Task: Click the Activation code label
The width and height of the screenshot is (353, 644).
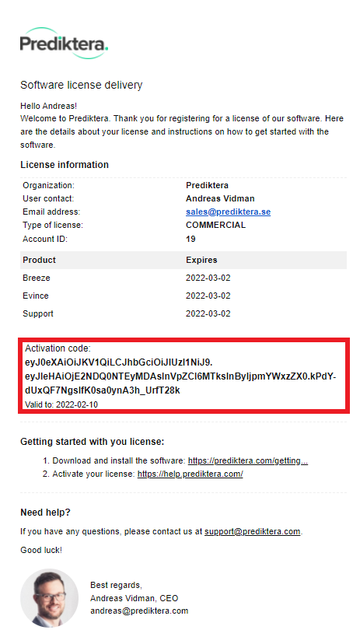Action: (58, 348)
